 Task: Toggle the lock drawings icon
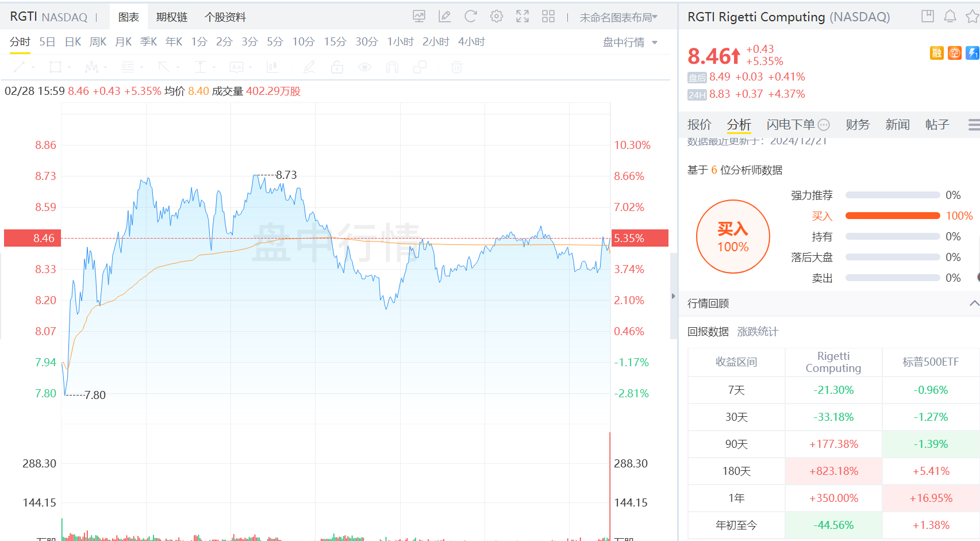coord(337,67)
